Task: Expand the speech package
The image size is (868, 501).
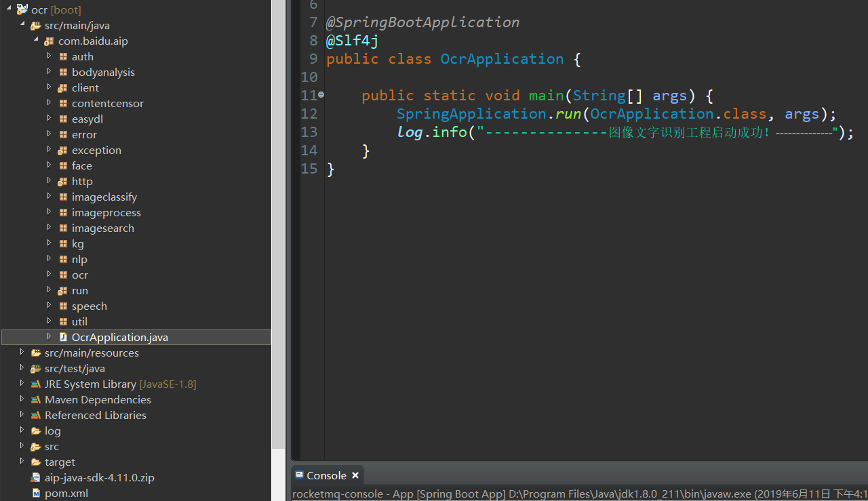Action: 50,306
